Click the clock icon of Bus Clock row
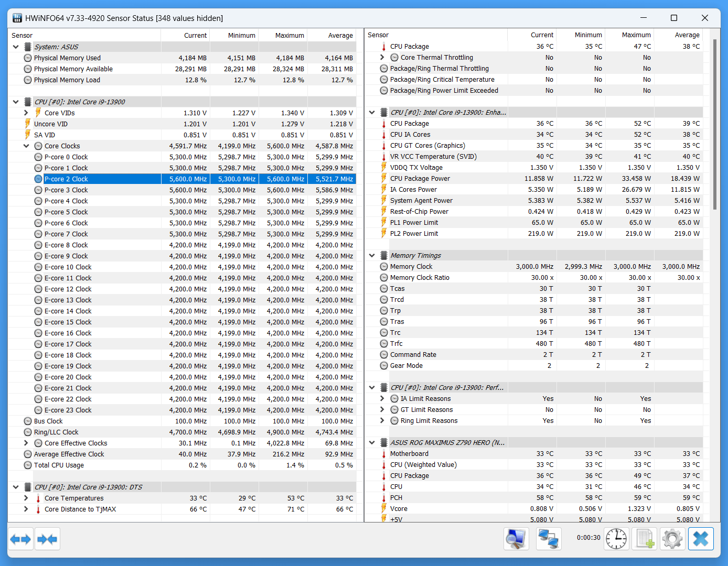 point(28,421)
